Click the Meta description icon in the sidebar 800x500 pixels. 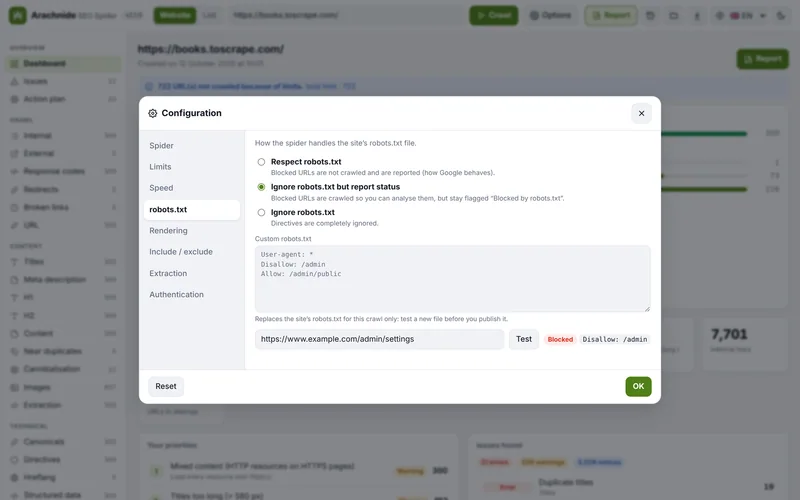tap(14, 280)
